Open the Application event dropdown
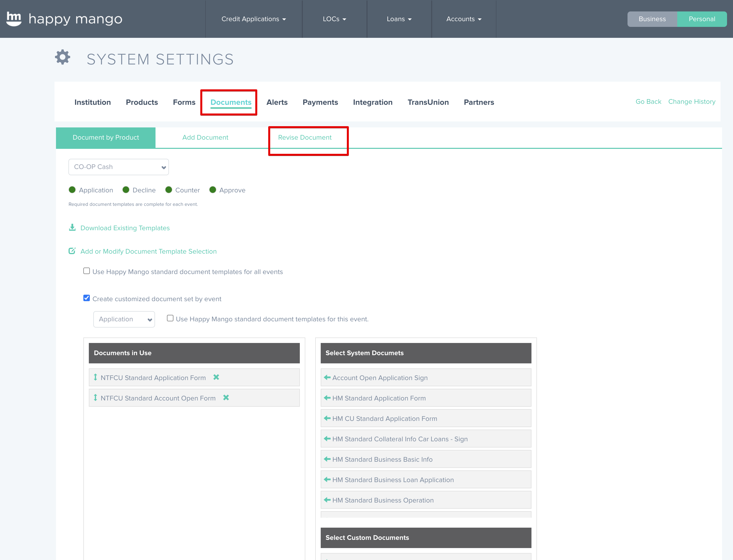 click(x=124, y=319)
